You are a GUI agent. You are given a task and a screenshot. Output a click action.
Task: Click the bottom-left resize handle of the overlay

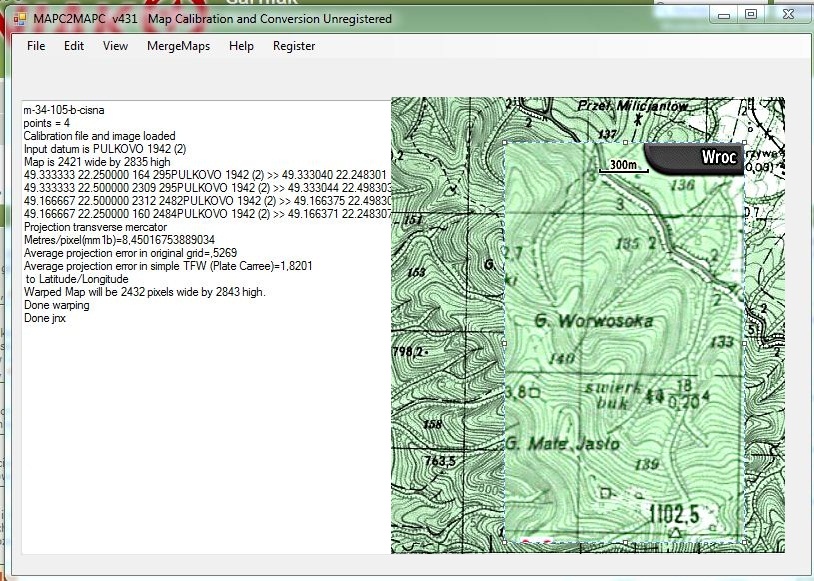[504, 543]
